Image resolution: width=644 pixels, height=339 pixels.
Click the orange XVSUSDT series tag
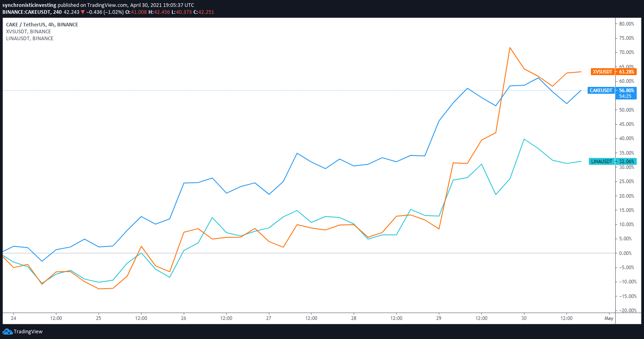(602, 72)
